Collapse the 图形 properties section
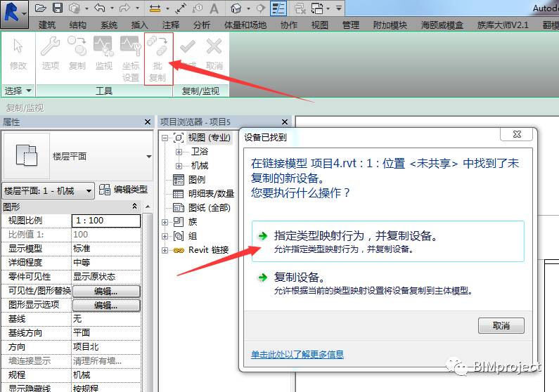The width and height of the screenshot is (559, 392). pyautogui.click(x=134, y=207)
